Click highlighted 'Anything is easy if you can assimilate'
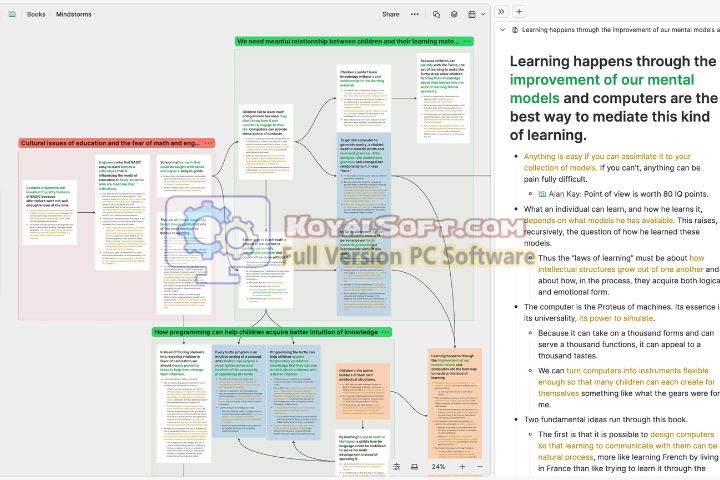 (x=607, y=162)
